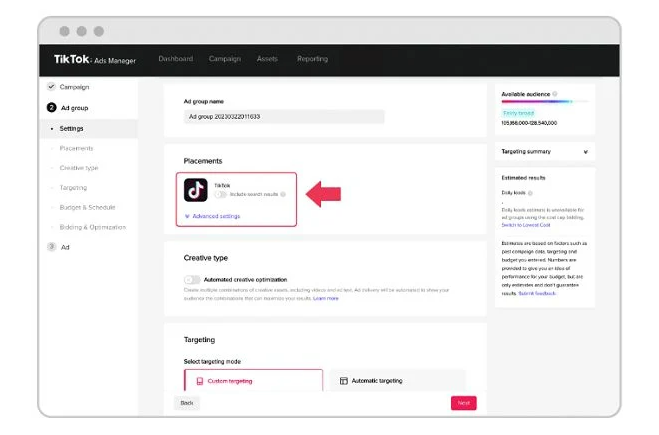Click the TikTok app placement icon

[x=195, y=190]
